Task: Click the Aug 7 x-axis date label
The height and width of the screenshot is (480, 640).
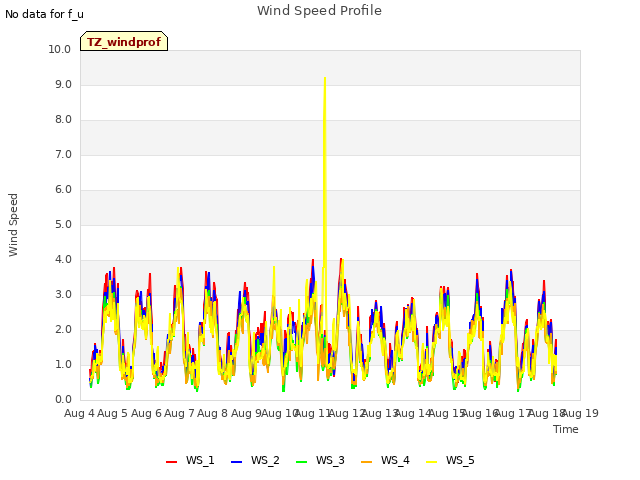Action: [179, 413]
